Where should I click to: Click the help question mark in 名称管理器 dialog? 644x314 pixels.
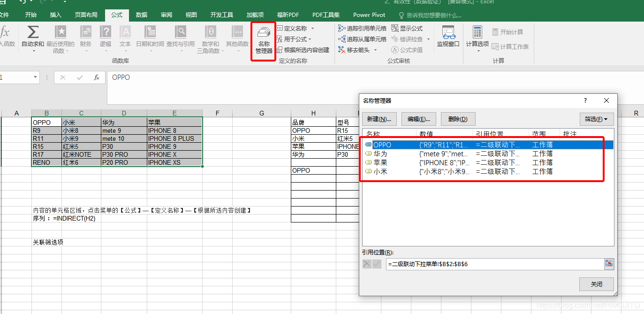coord(585,100)
